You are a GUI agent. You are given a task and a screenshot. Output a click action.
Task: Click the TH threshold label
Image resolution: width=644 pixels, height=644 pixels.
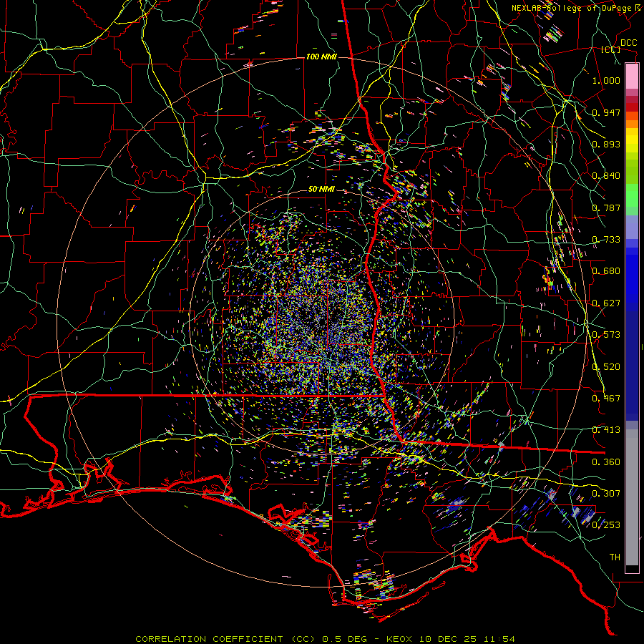(x=615, y=557)
